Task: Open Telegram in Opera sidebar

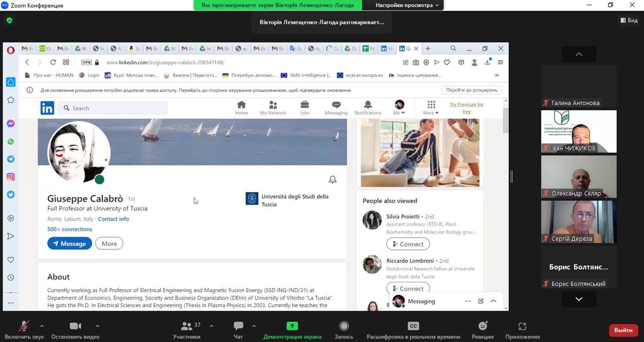Action: pos(11,159)
